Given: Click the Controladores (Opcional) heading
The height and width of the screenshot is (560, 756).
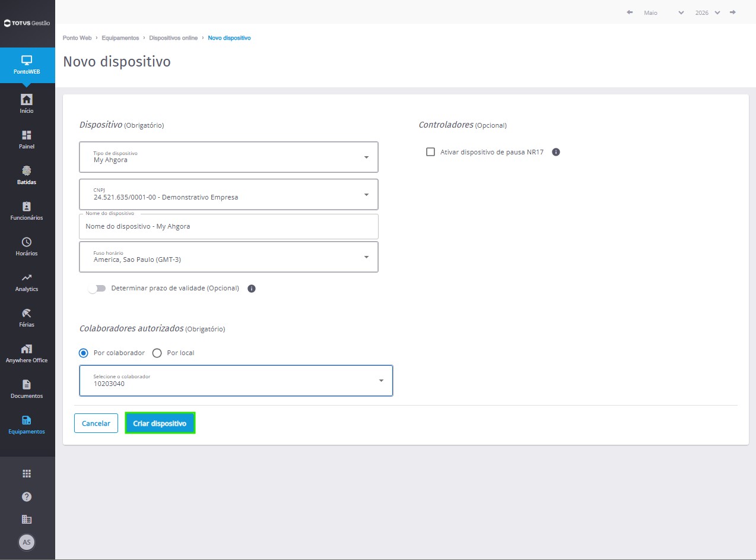Looking at the screenshot, I should pyautogui.click(x=463, y=125).
